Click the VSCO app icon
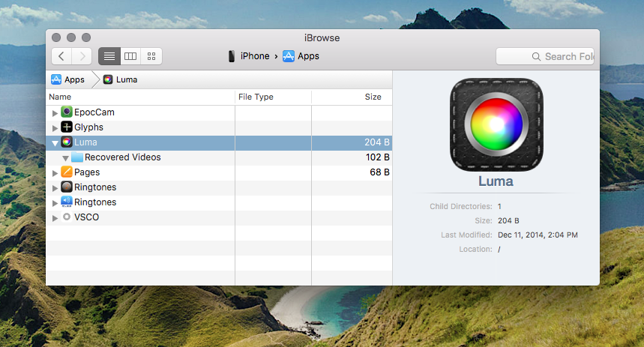This screenshot has width=644, height=347. (x=67, y=217)
